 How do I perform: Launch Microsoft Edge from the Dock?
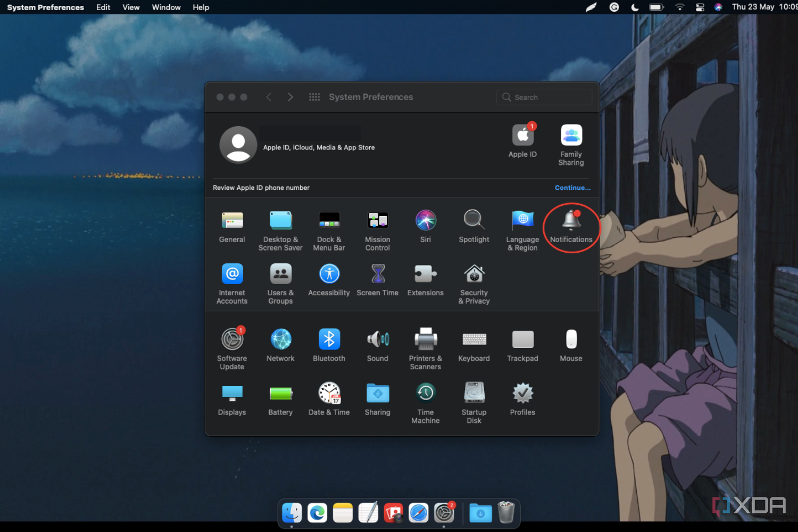pos(317,513)
